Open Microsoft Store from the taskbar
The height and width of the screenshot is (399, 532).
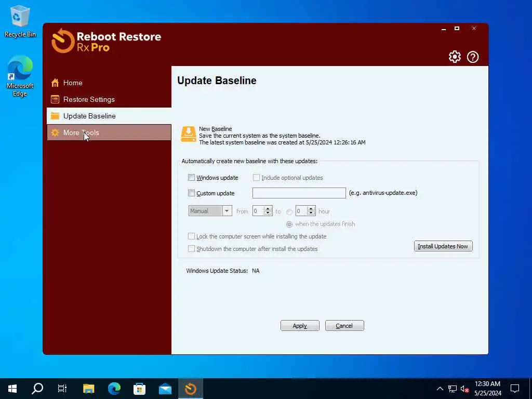pos(139,389)
